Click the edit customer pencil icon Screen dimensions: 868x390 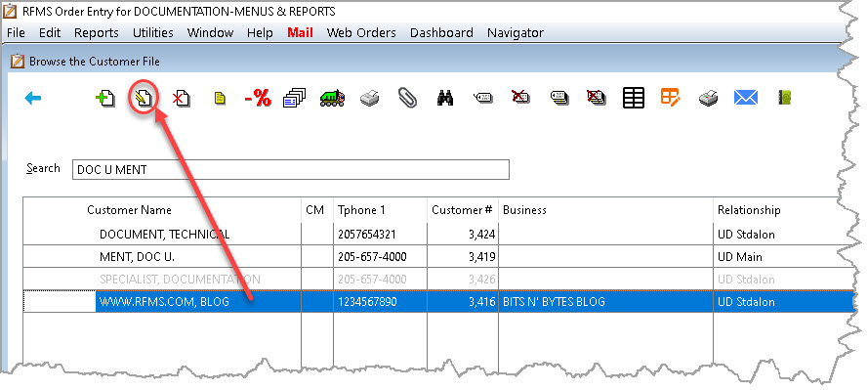coord(144,99)
